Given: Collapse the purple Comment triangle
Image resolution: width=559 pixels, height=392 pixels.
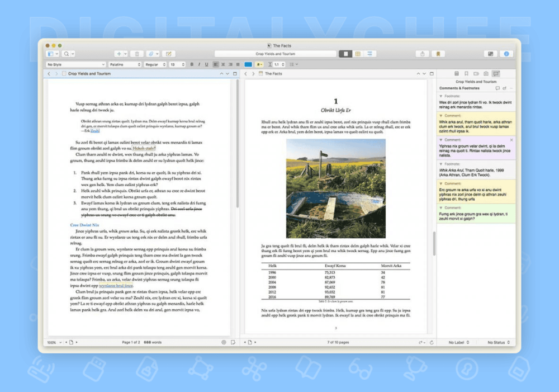Looking at the screenshot, I should point(440,140).
